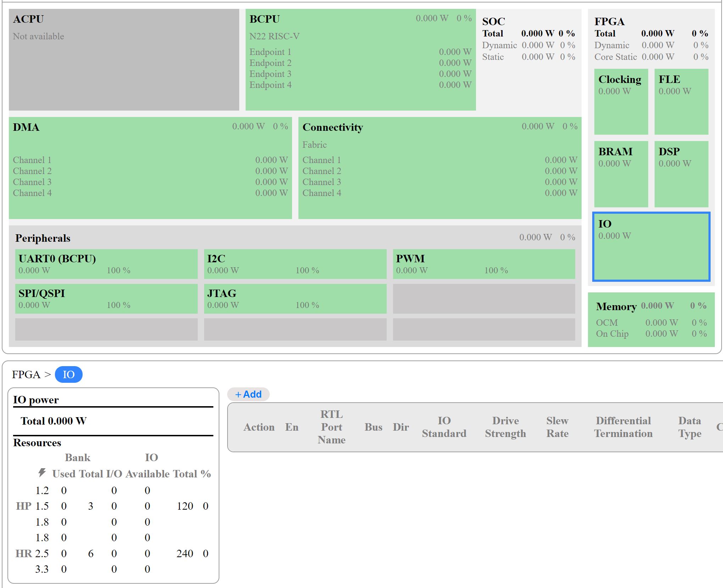Viewport: 723px width, 588px height.
Task: Open the JTAG peripheral tile
Action: pyautogui.click(x=295, y=298)
